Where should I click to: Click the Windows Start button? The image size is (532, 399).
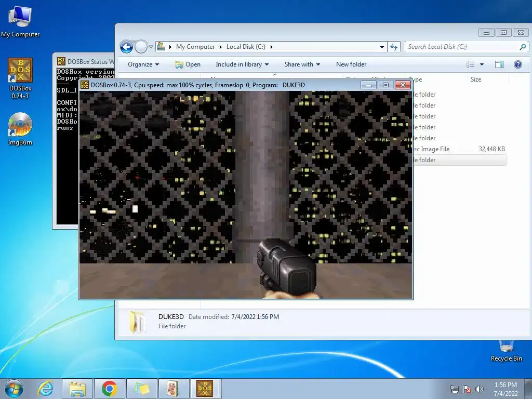(x=14, y=389)
